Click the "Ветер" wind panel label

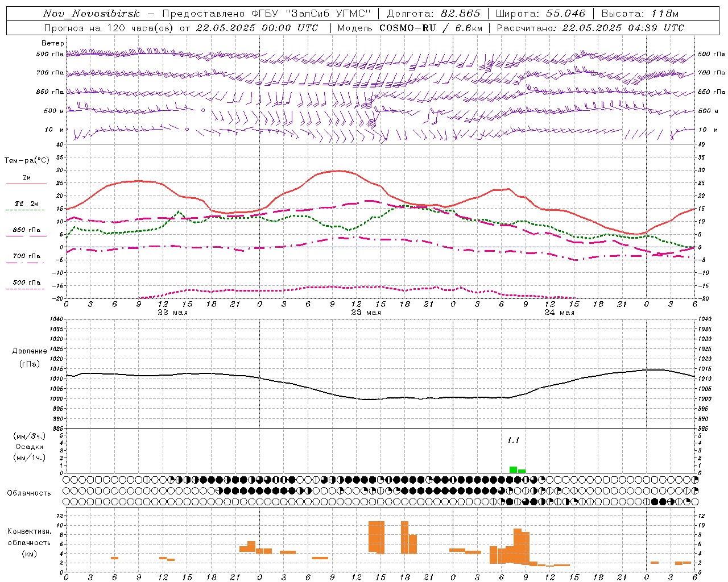pyautogui.click(x=53, y=43)
